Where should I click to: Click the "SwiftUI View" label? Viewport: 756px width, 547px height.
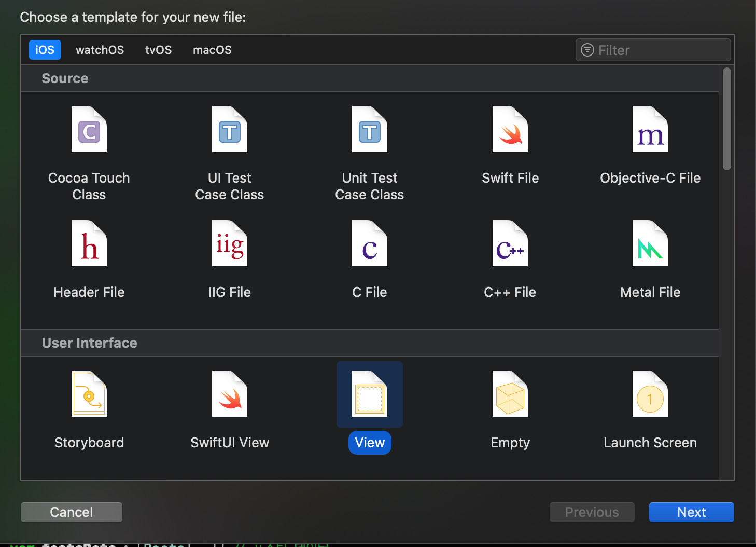pos(230,443)
